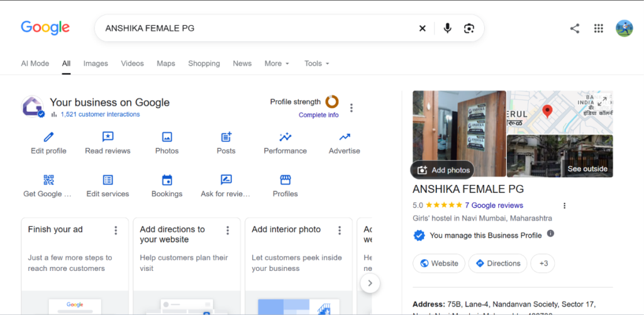Select the All results tab
This screenshot has height=315, width=644.
[x=66, y=64]
